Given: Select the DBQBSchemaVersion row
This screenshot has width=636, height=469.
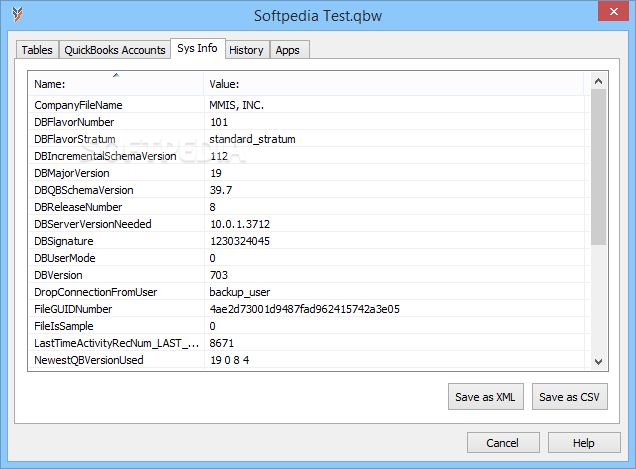Looking at the screenshot, I should click(x=309, y=190).
